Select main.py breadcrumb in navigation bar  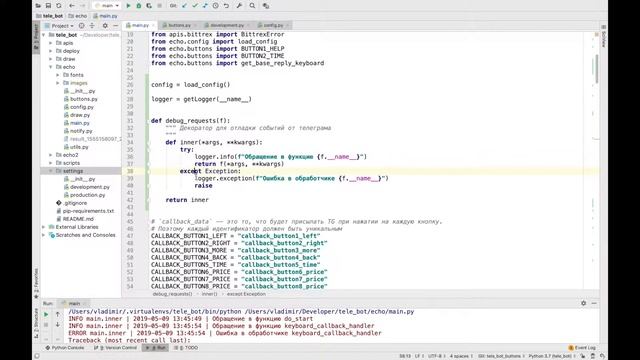[x=105, y=16]
